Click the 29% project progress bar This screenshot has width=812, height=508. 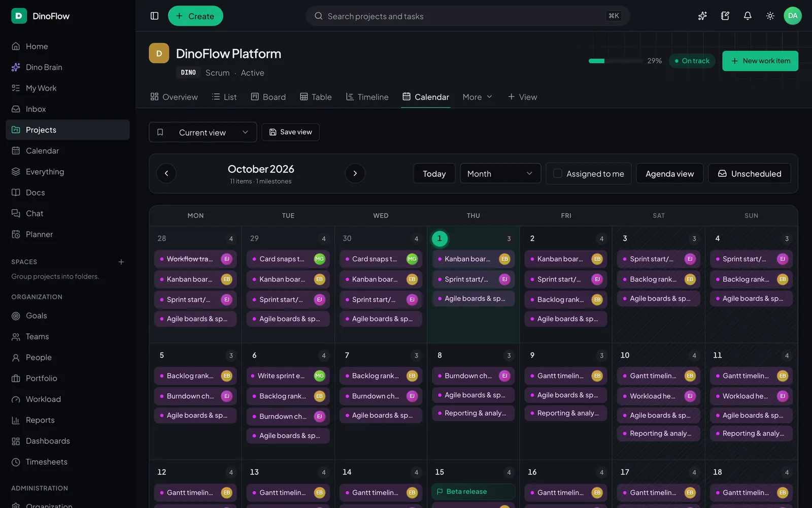[x=616, y=61]
